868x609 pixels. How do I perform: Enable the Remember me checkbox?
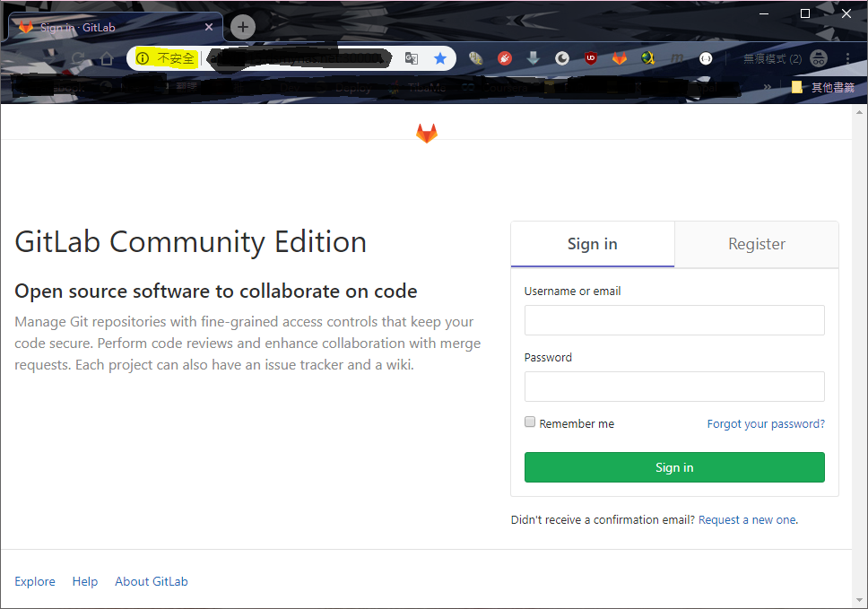(529, 422)
